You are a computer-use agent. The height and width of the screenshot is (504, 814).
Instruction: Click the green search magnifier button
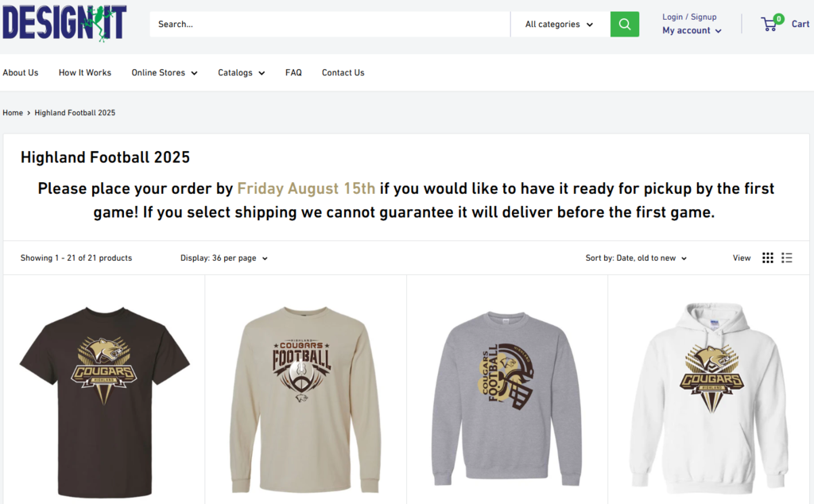[x=624, y=24]
